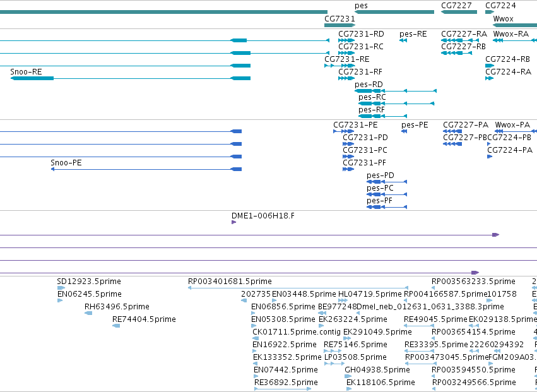The height and width of the screenshot is (392, 537).
Task: Select EST EN05308.5prime
Action: 253,326
